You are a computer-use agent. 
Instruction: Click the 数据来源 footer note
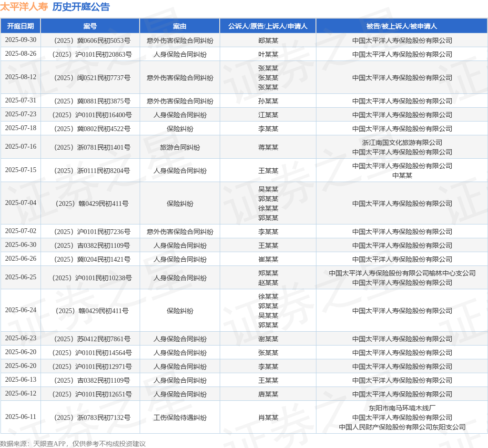click(x=73, y=443)
